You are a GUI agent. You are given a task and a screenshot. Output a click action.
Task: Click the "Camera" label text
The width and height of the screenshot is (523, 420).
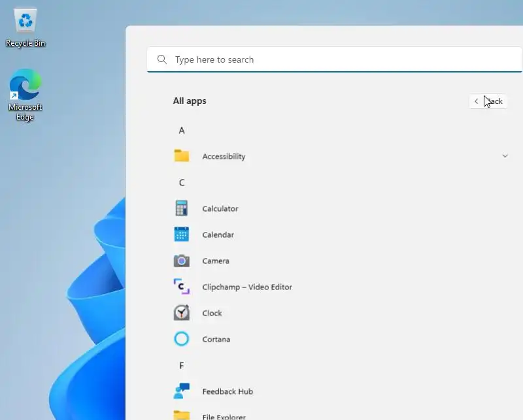pyautogui.click(x=216, y=261)
